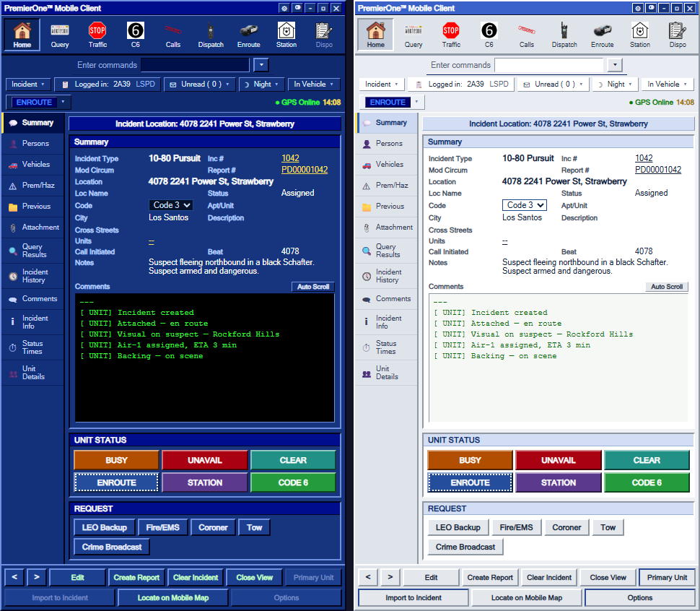The image size is (700, 611).
Task: Select Status Times tab in light sidebar
Action: tap(387, 347)
